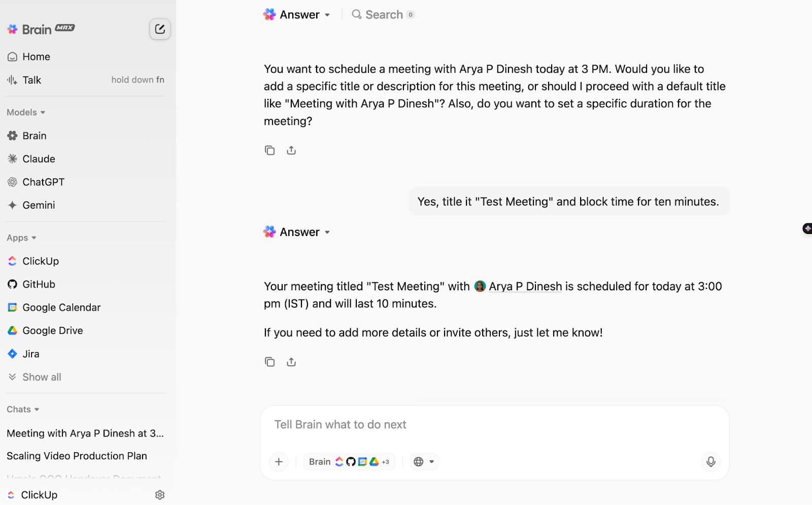Share the first answer about scheduling

coord(291,150)
